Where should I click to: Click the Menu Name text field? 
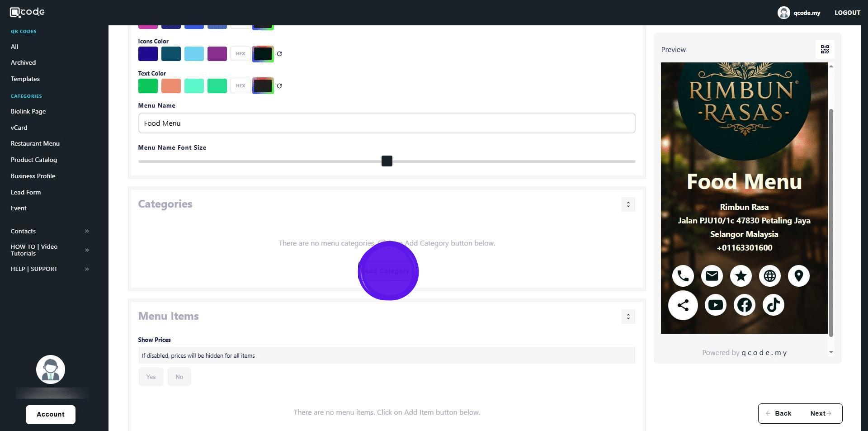pyautogui.click(x=387, y=123)
